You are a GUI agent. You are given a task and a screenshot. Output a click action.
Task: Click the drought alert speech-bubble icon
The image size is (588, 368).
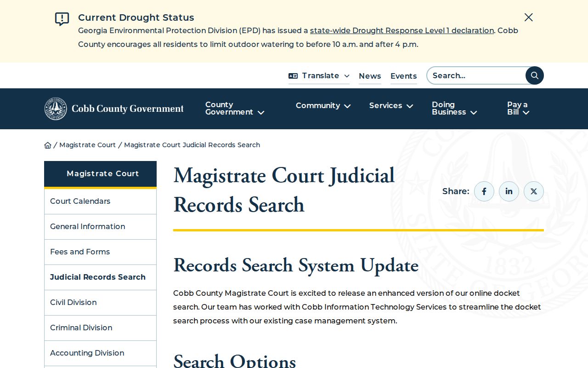tap(62, 19)
